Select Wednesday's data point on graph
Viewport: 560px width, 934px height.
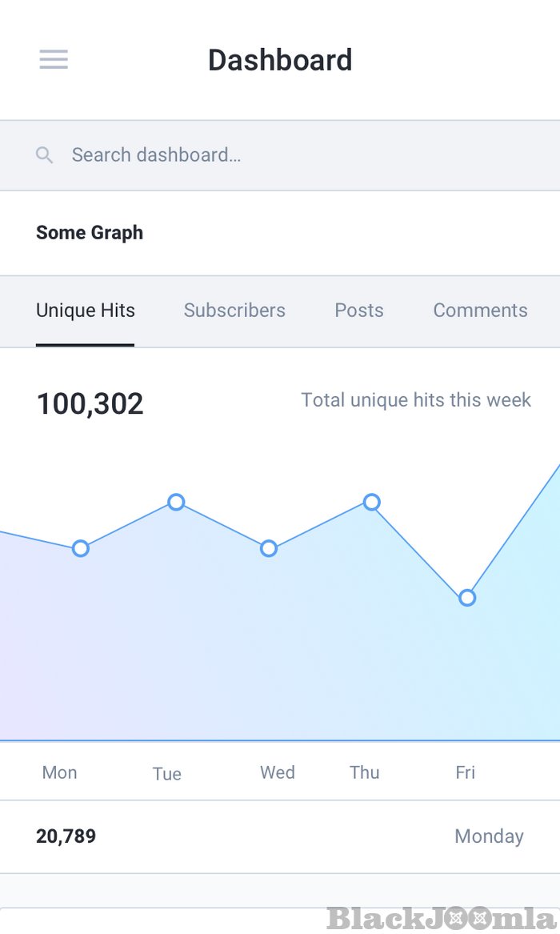269,548
